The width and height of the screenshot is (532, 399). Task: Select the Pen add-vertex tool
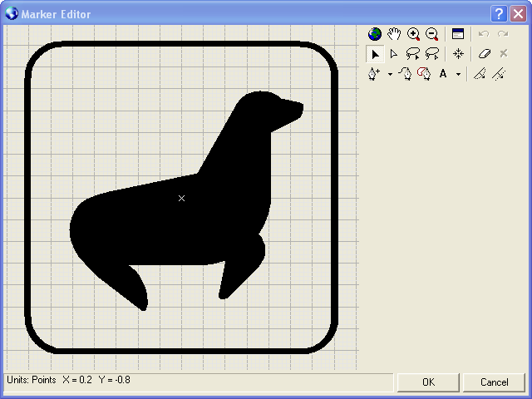[x=374, y=74]
